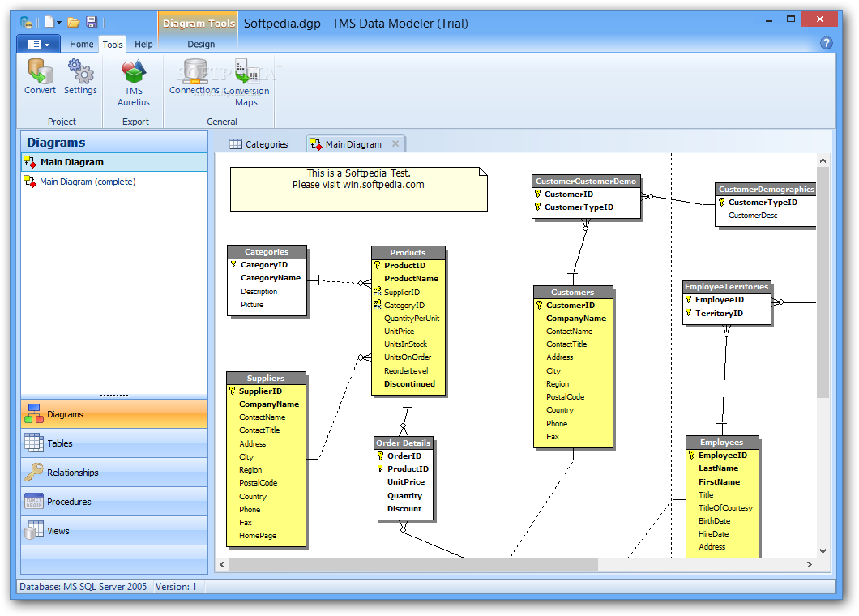Open the Tables navigation button

pos(114,443)
